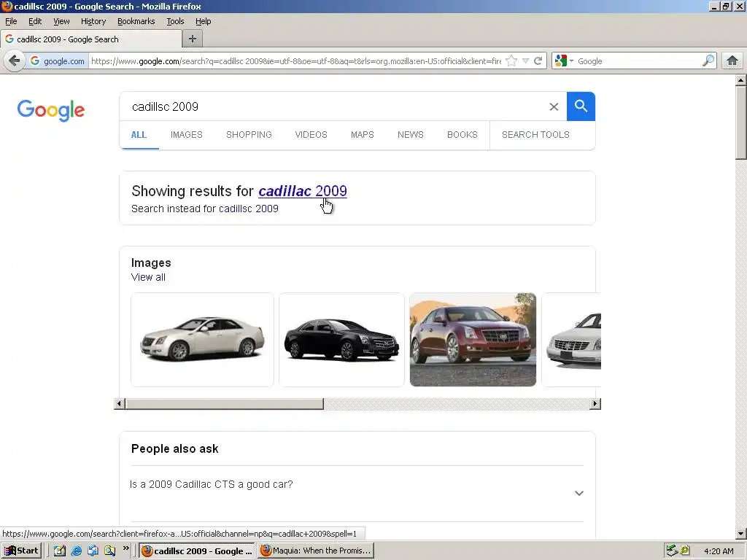747x560 pixels.
Task: Go back with the Firefox back arrow
Action: click(15, 61)
